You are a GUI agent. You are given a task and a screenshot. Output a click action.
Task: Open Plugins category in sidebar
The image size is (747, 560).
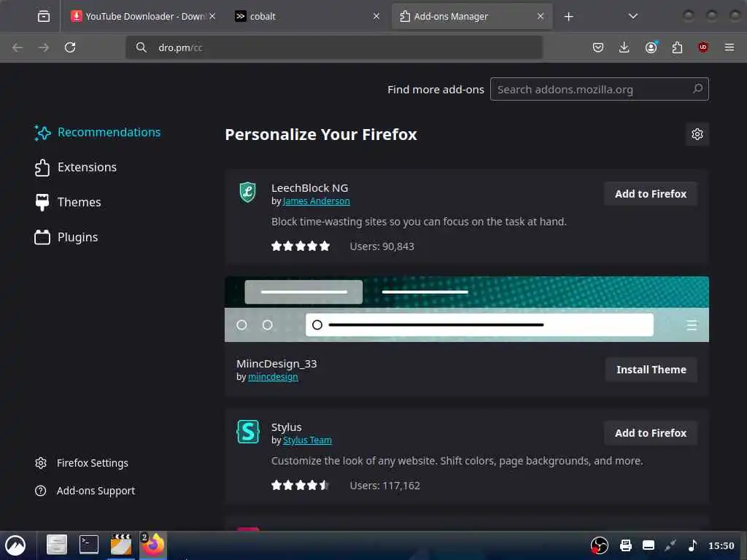[x=66, y=237]
